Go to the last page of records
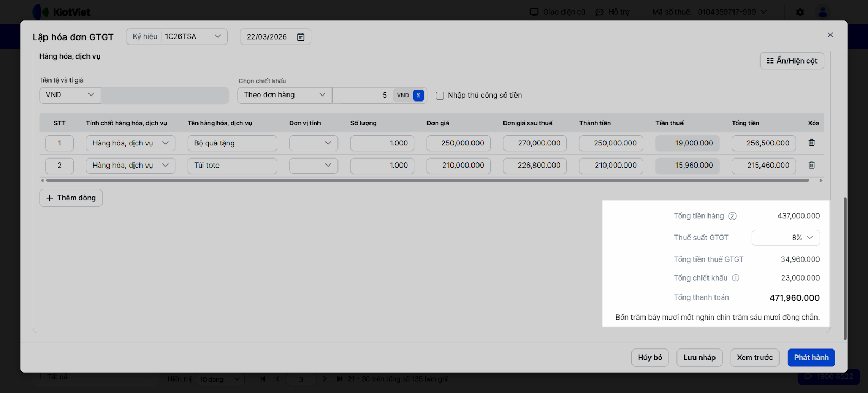This screenshot has width=868, height=393. pyautogui.click(x=339, y=379)
